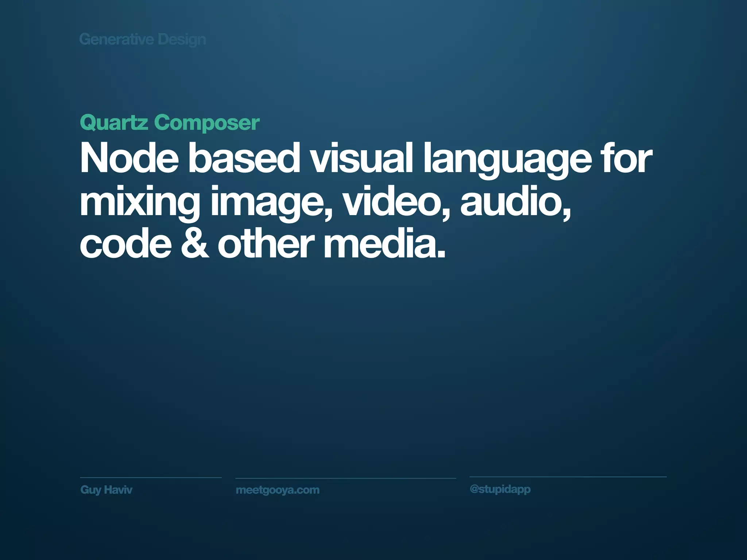Select the 'Quartz Composer' green subtitle

[170, 122]
